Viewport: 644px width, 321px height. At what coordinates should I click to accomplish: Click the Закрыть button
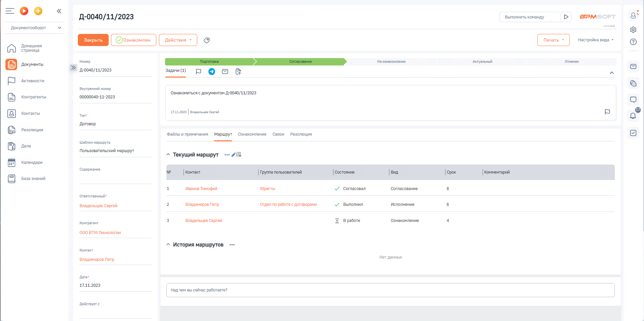tap(93, 40)
